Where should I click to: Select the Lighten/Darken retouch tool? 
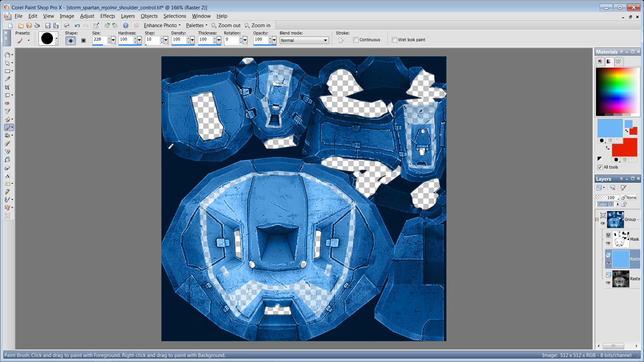7,135
